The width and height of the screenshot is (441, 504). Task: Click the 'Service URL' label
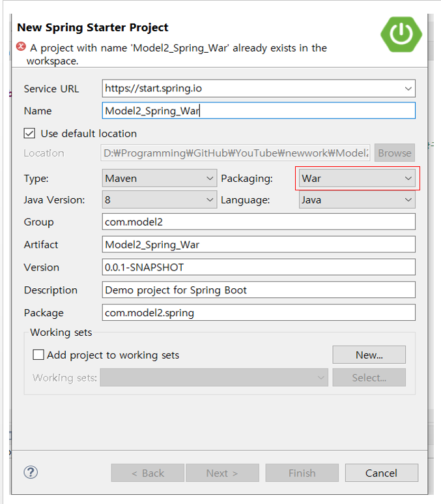51,89
